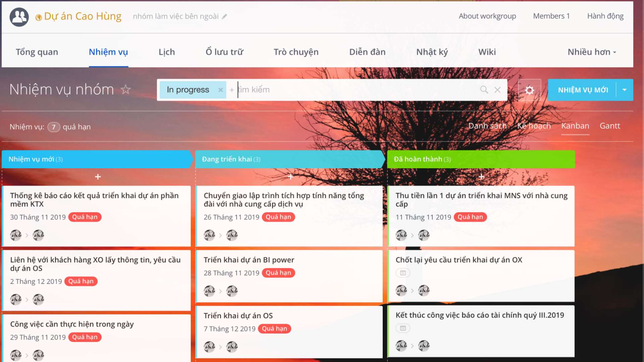
Task: Switch to the Lịch tab
Action: [167, 52]
